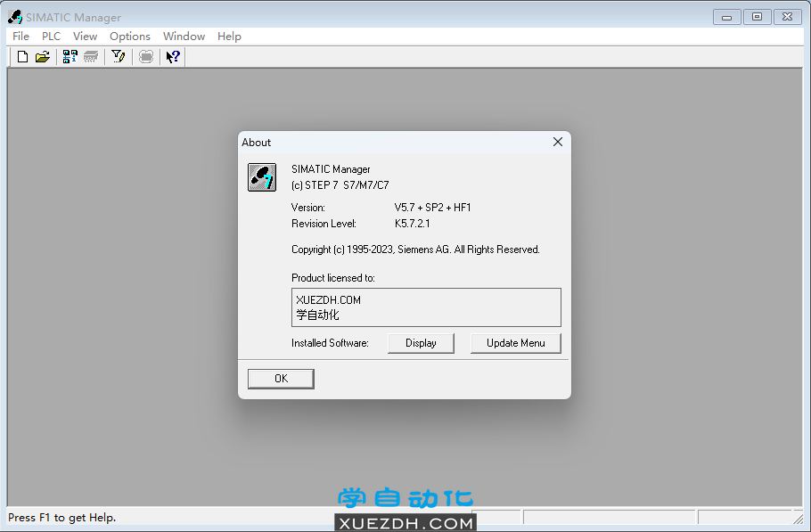Viewport: 811px width, 532px height.
Task: Open the View menu
Action: (85, 37)
